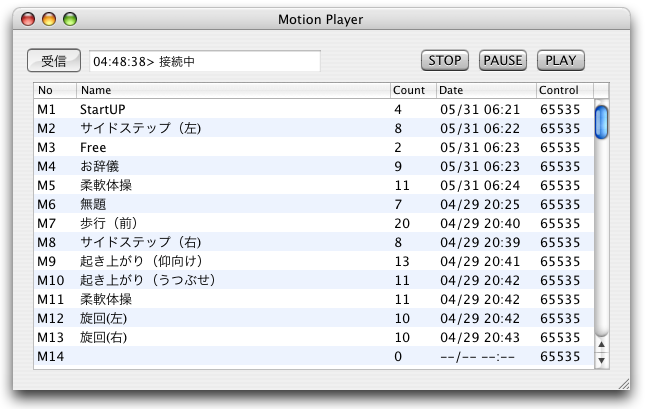Click the scrollbar up arrow
649x409 pixels.
601,344
